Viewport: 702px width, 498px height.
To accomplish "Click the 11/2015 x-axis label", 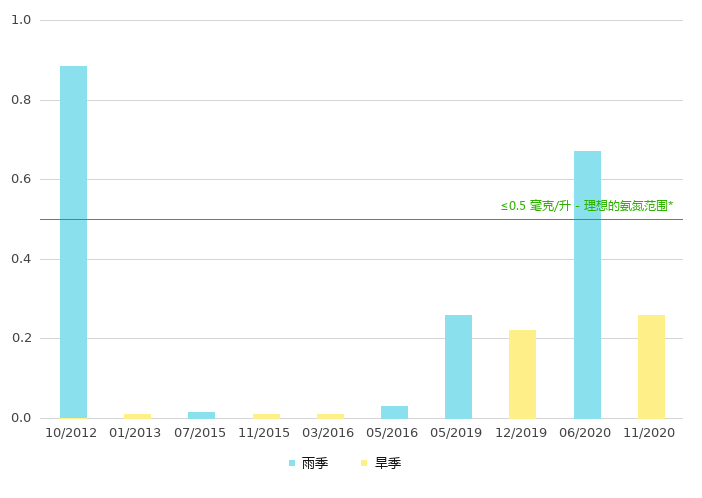I will 264,433.
